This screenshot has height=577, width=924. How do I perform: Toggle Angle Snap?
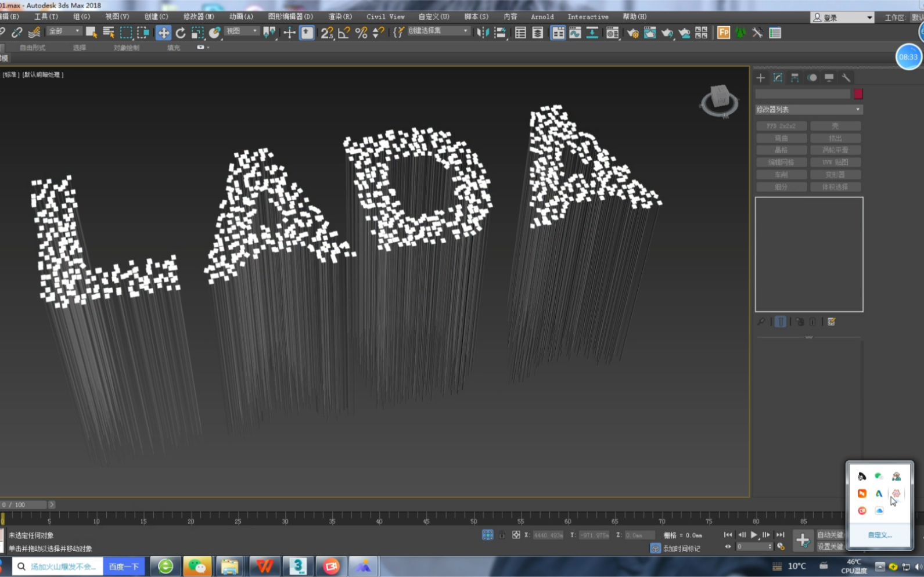tap(344, 33)
